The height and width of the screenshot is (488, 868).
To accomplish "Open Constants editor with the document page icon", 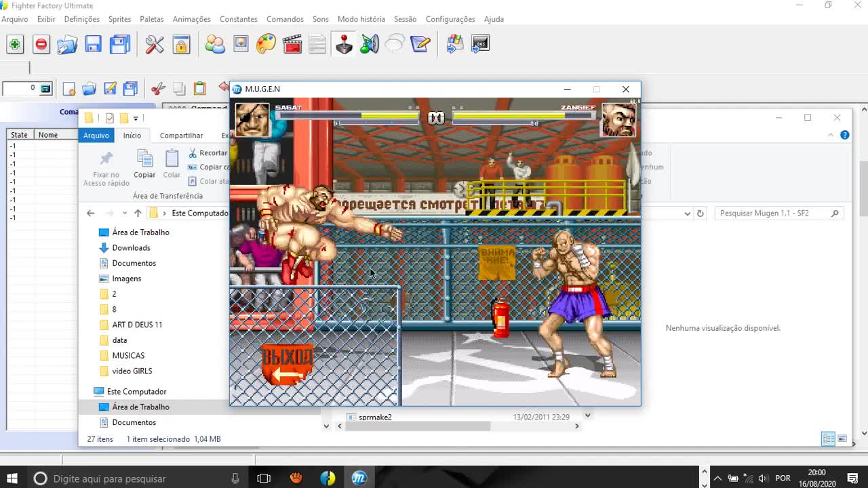I will [317, 45].
